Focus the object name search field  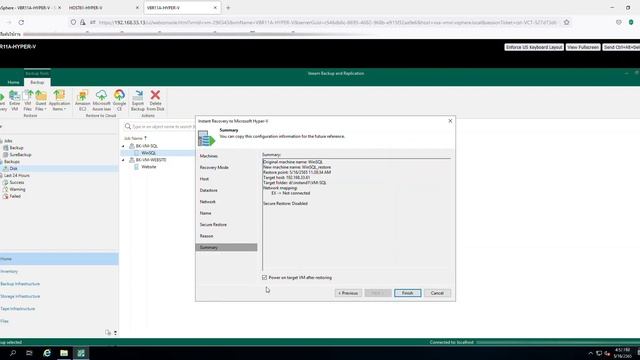click(163, 127)
